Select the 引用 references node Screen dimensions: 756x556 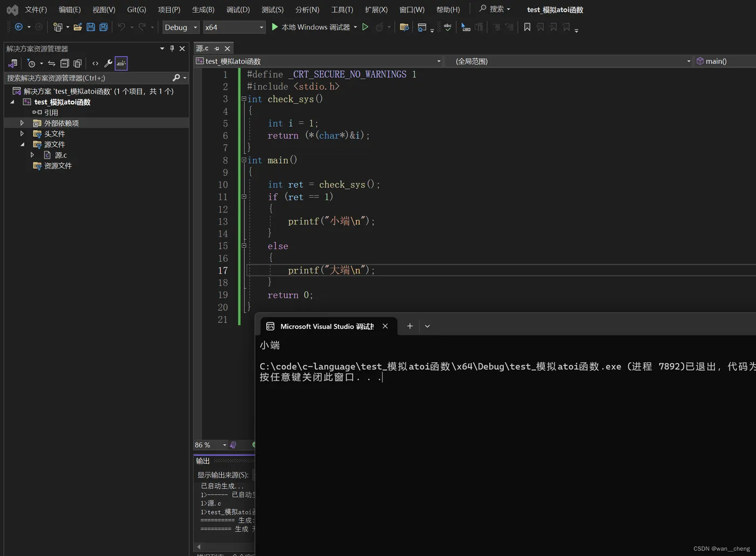click(51, 112)
